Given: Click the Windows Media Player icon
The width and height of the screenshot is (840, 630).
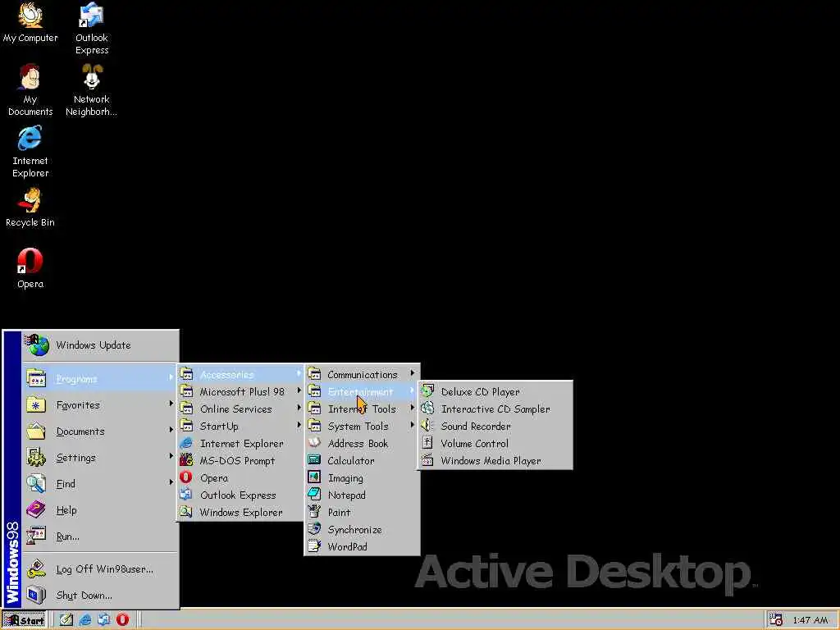Looking at the screenshot, I should point(427,460).
